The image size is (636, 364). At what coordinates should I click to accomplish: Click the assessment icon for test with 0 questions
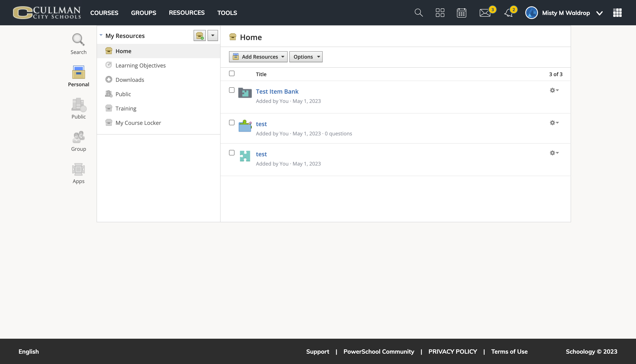coord(245,126)
